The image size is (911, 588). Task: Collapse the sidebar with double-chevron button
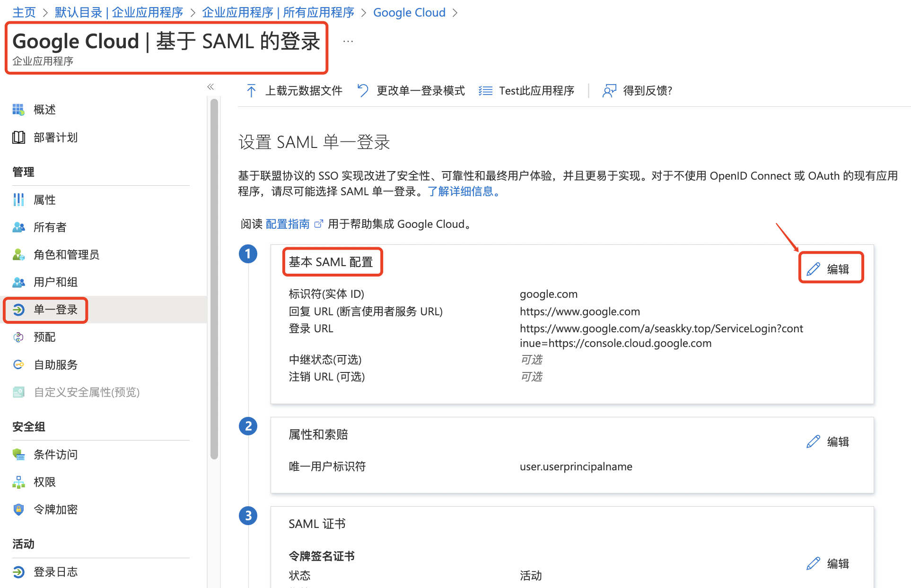210,86
